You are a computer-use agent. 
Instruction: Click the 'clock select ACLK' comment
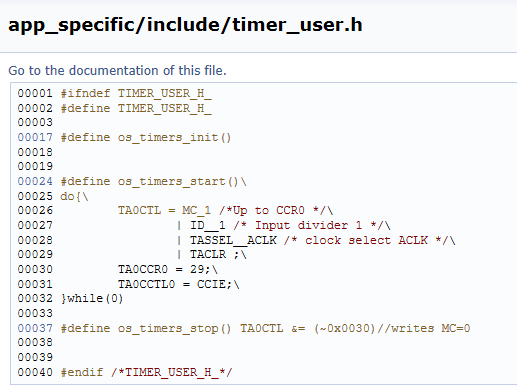[x=366, y=240]
